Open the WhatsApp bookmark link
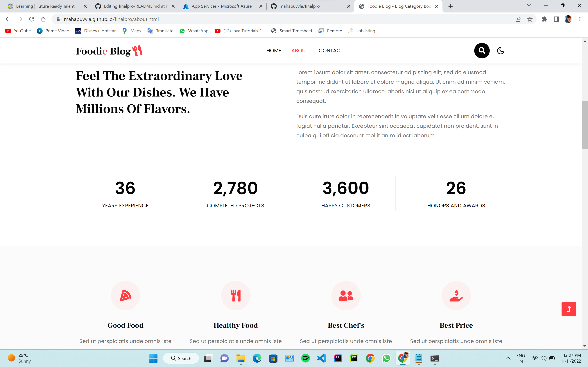The width and height of the screenshot is (588, 367). tap(194, 31)
